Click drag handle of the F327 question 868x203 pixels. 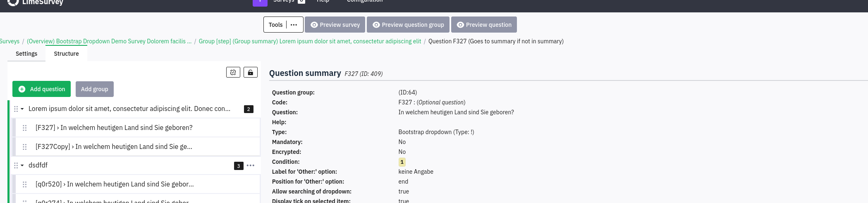tap(25, 128)
